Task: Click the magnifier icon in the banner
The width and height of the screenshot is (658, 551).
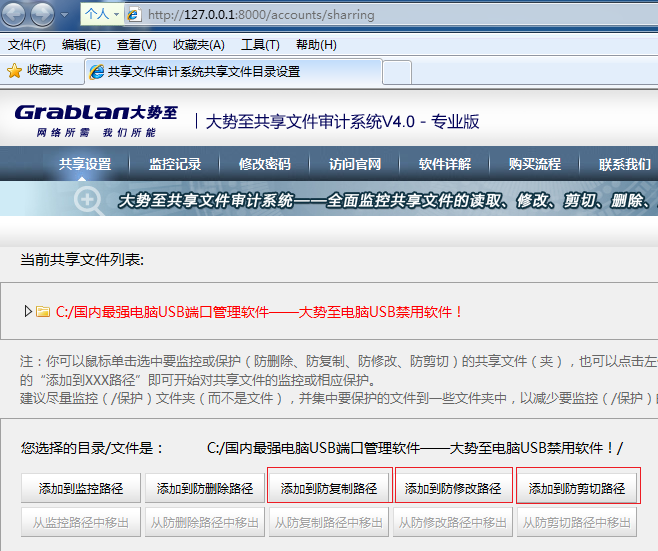Action: click(x=89, y=199)
